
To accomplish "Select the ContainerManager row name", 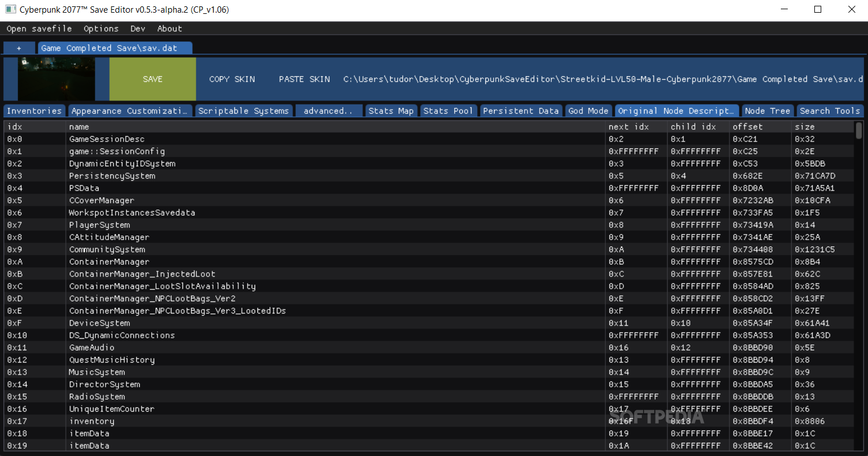I will tap(109, 261).
